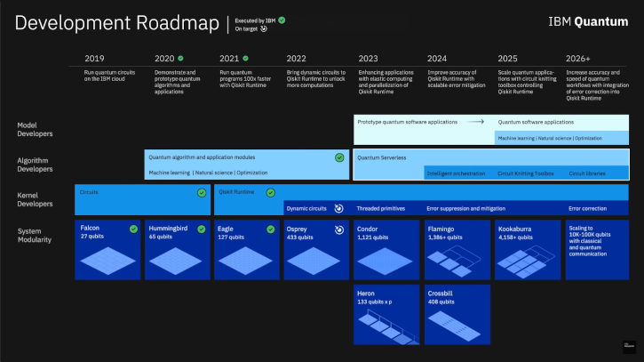The image size is (644, 362).
Task: Click the Quantum software applications label
Action: [536, 122]
